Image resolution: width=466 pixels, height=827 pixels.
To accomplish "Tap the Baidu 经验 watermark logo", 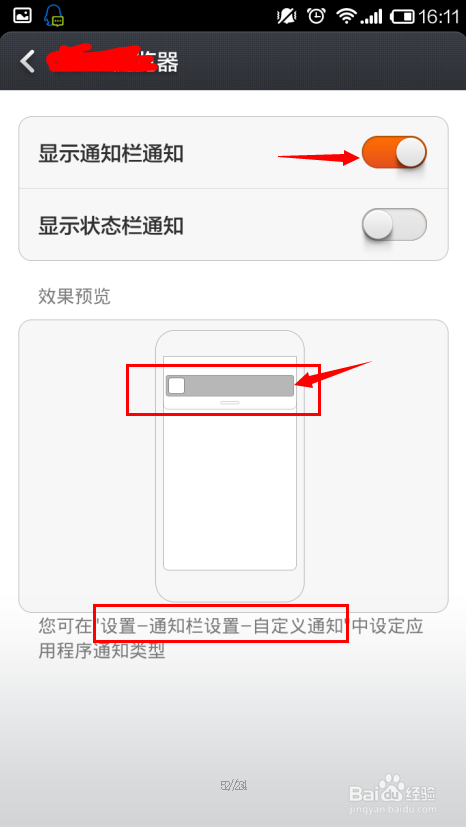I will pos(393,791).
